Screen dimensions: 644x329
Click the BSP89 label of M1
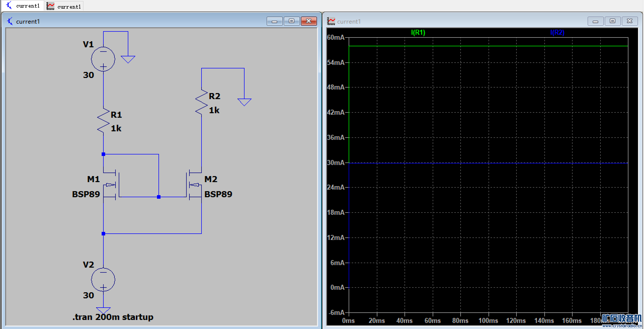click(86, 194)
